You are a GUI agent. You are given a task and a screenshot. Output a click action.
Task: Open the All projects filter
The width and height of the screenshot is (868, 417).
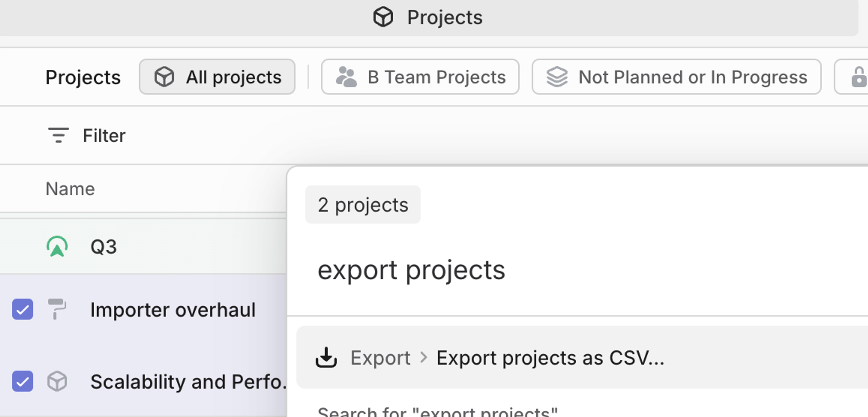coord(217,77)
